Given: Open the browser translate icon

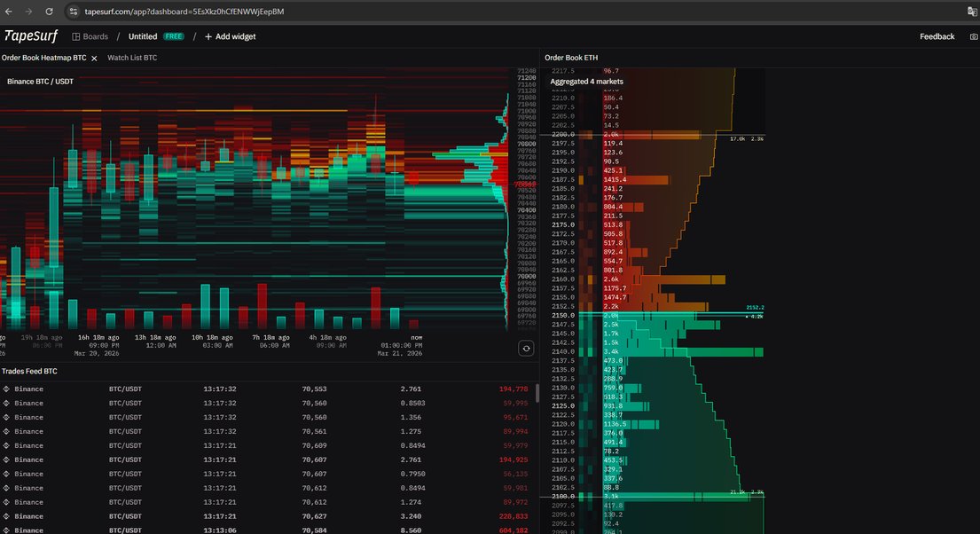Looking at the screenshot, I should (x=972, y=12).
